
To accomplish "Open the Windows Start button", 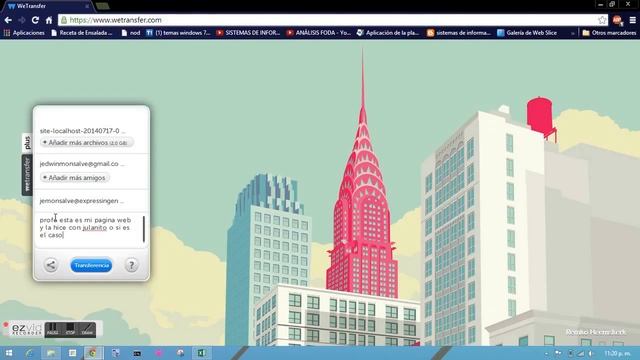I will (8, 353).
